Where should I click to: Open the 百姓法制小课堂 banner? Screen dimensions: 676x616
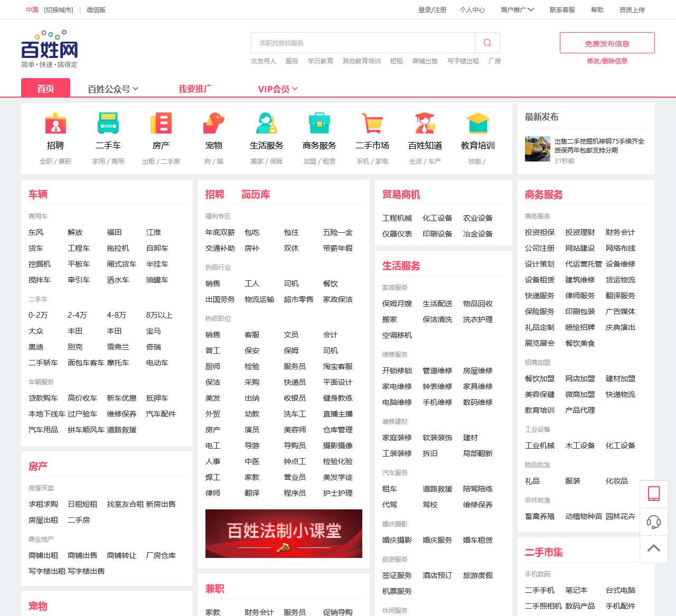coord(284,534)
